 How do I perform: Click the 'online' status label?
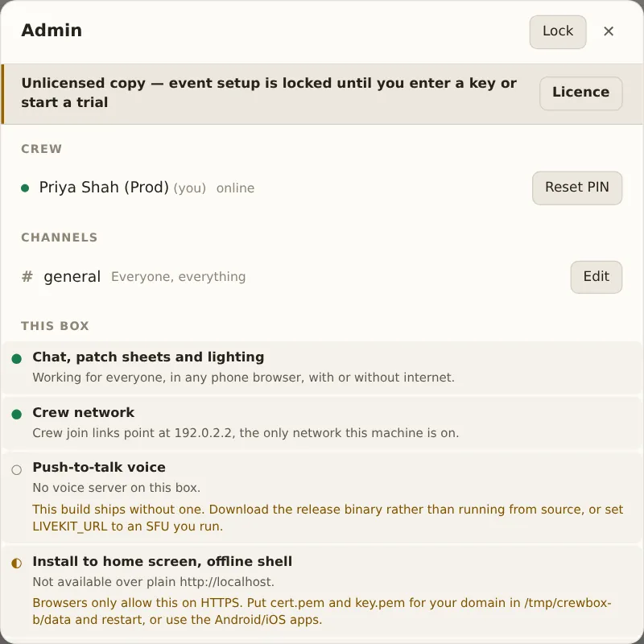pos(235,188)
